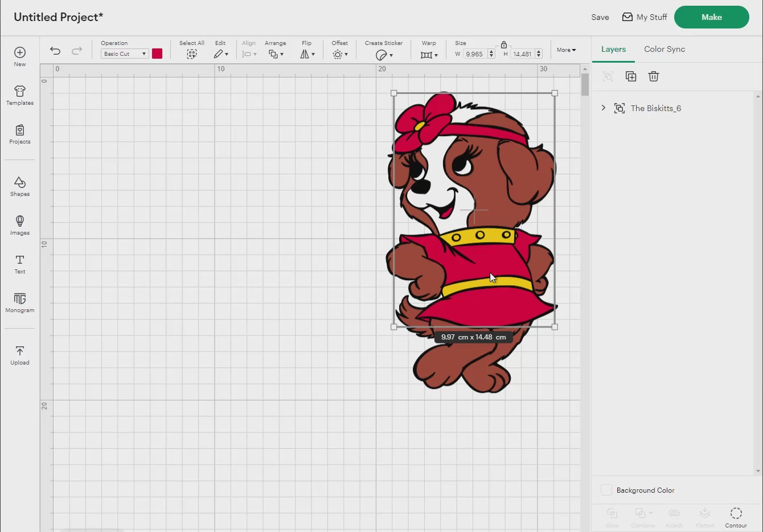Click the top-left selection handle

[393, 93]
